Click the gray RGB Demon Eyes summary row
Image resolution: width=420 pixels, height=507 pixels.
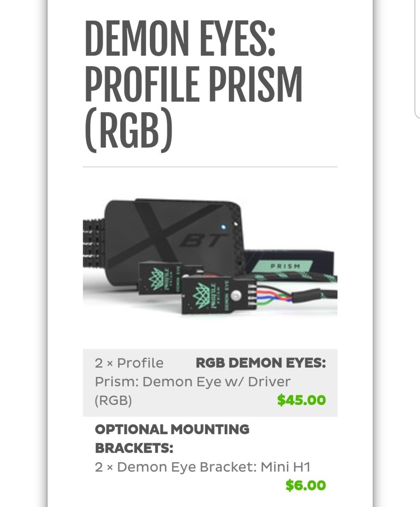(x=210, y=383)
